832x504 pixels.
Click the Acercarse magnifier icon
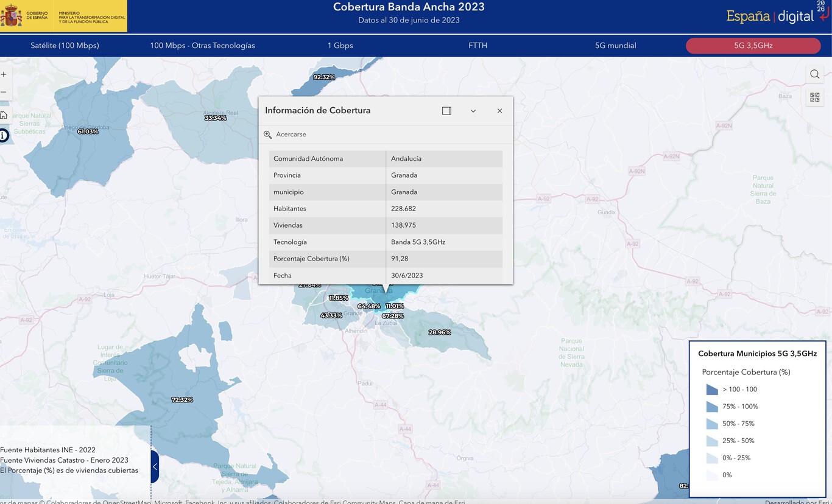click(x=267, y=135)
